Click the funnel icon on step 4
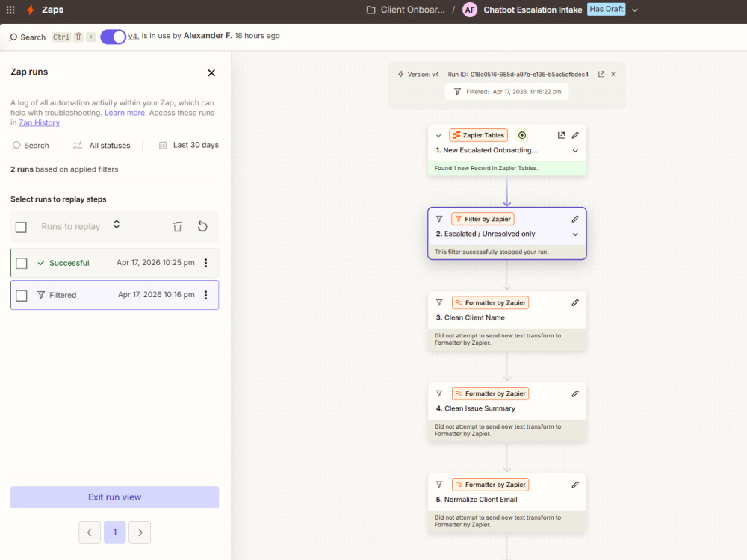This screenshot has width=747, height=560. (439, 393)
